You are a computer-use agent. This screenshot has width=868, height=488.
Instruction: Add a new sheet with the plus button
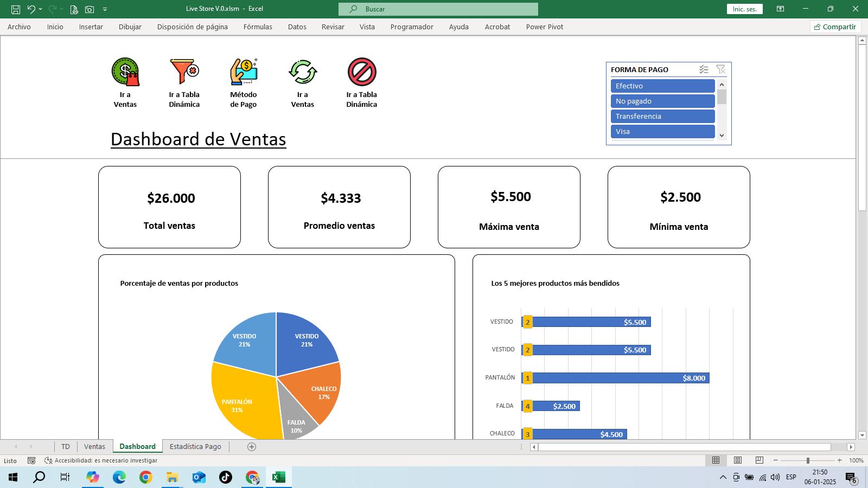tap(252, 447)
